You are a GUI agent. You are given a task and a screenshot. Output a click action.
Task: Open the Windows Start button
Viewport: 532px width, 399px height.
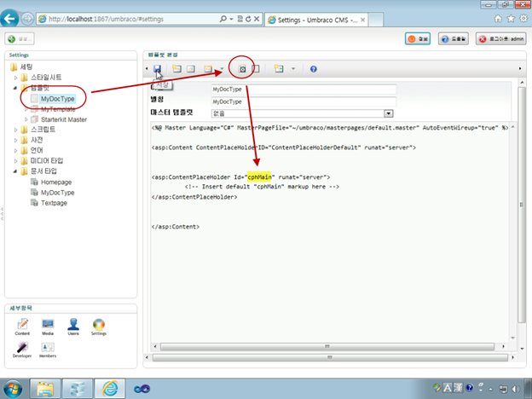click(13, 389)
